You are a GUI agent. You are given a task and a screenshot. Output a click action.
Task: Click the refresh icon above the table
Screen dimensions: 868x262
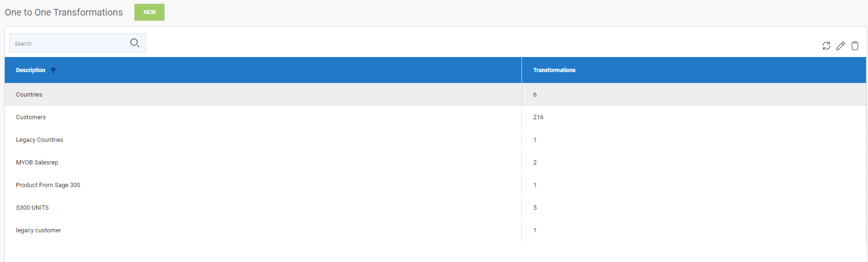point(826,46)
